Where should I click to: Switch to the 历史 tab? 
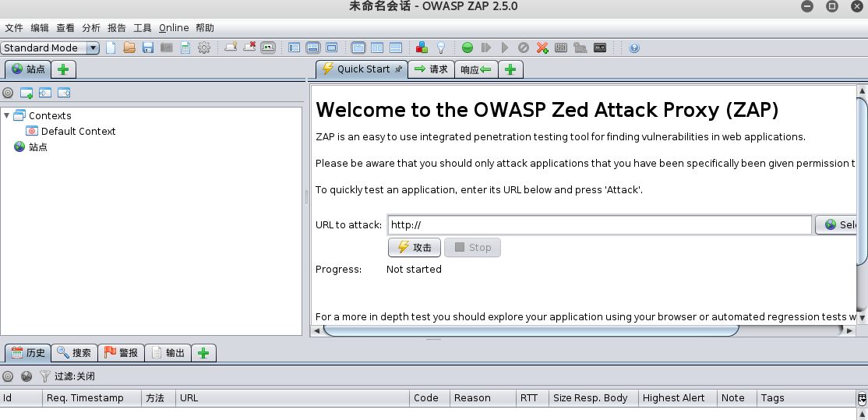[28, 352]
